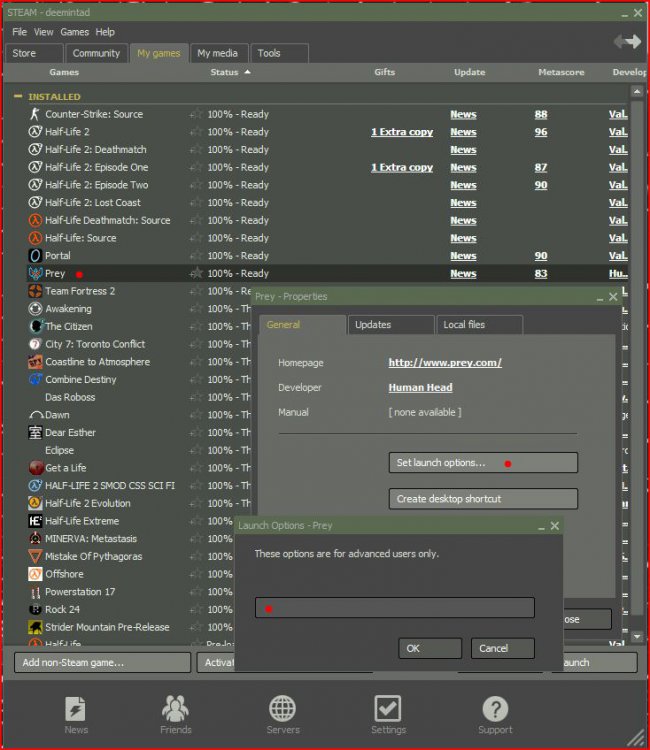
Task: Collapse the INSTALLED games section
Action: [x=18, y=97]
